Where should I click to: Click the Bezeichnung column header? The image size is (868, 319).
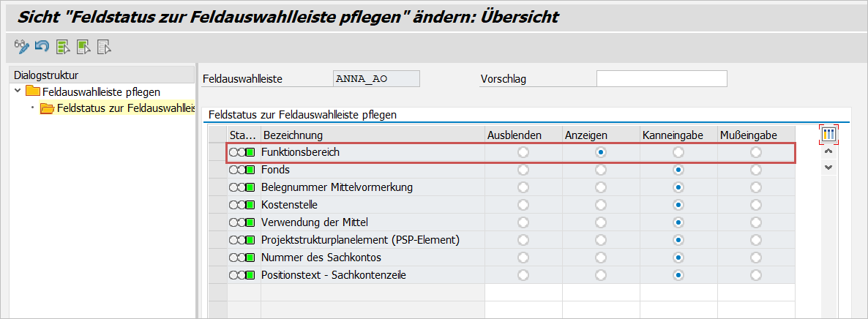click(x=293, y=135)
